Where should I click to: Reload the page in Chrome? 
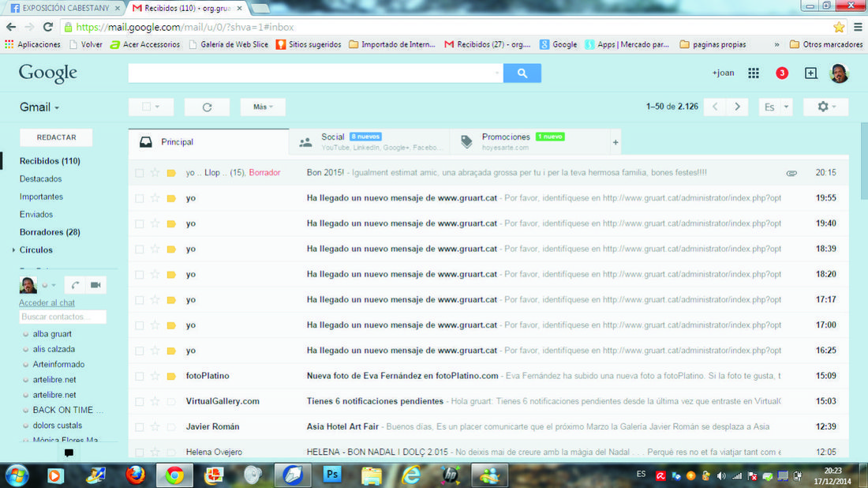pyautogui.click(x=48, y=27)
